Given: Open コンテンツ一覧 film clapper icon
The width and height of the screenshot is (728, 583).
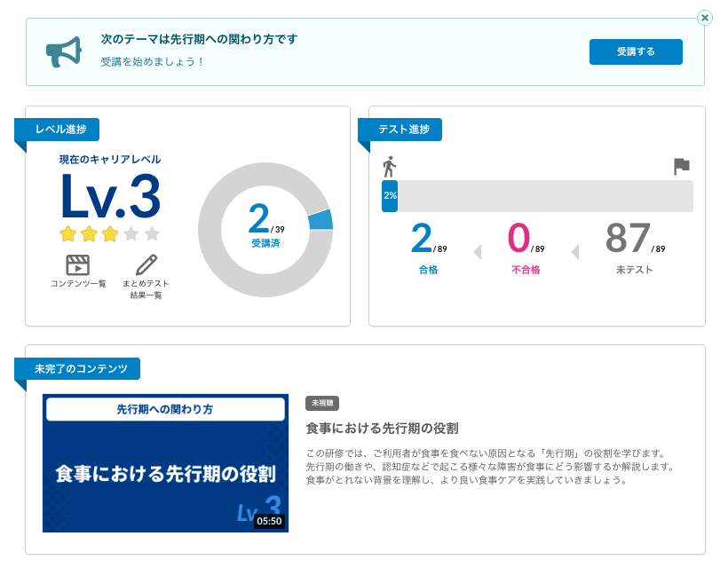Looking at the screenshot, I should pyautogui.click(x=78, y=265).
